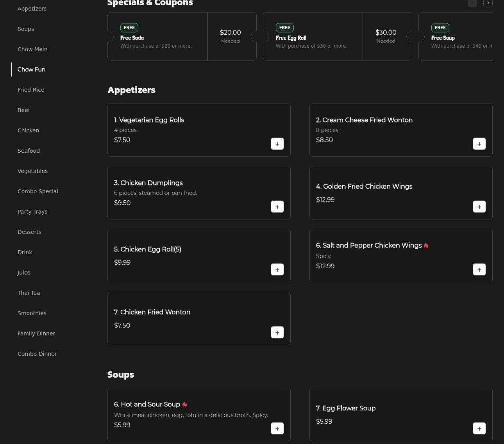Add Golden Fried Chicken Wings

coord(479,207)
